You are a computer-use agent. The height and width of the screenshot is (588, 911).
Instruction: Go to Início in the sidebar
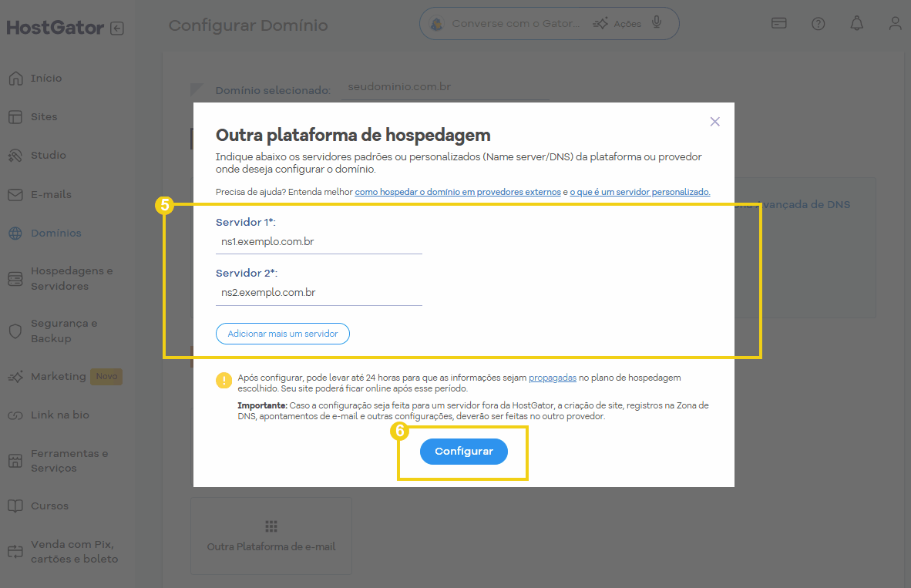click(x=46, y=79)
